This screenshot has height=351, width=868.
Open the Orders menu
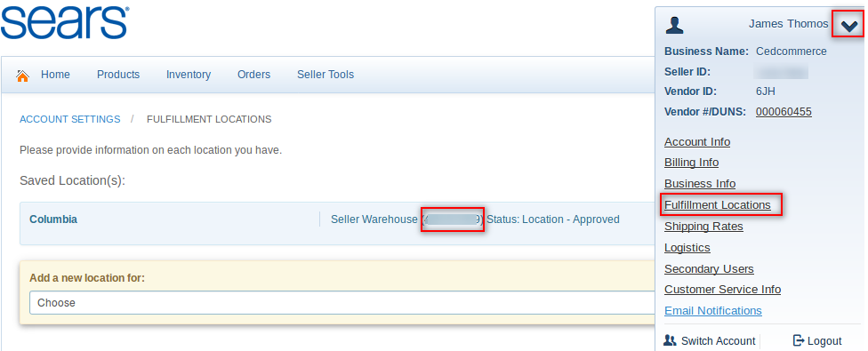[x=253, y=74]
